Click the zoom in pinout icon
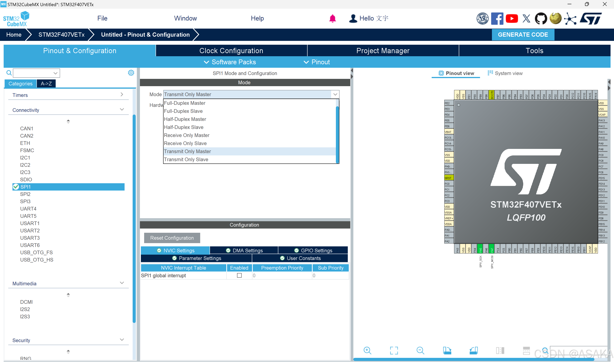 click(x=367, y=350)
